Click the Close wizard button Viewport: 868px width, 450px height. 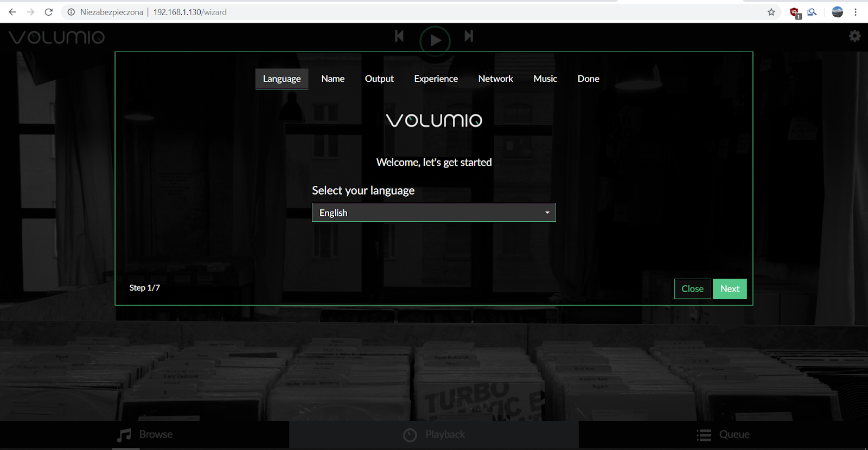click(x=692, y=289)
